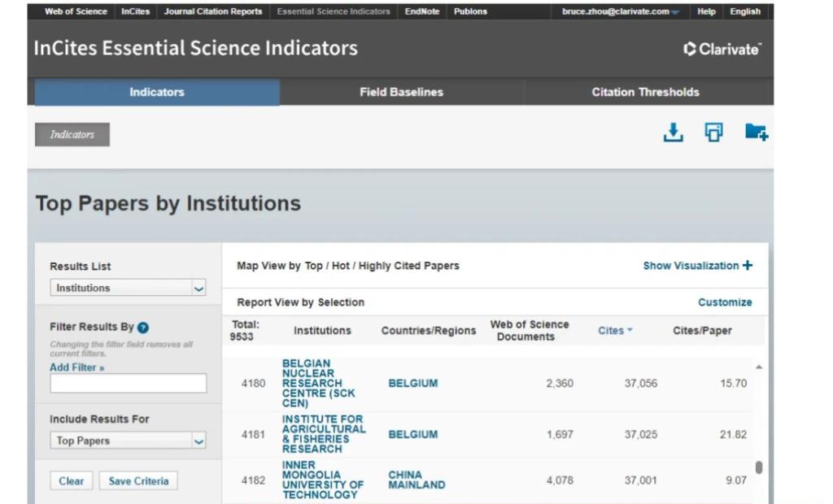Switch to the Citation Thresholds tab
The height and width of the screenshot is (504, 833).
coord(645,93)
